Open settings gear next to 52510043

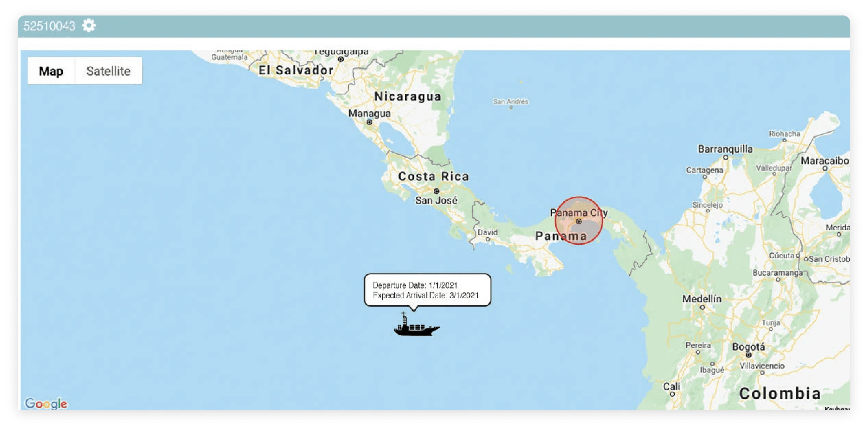tap(89, 26)
